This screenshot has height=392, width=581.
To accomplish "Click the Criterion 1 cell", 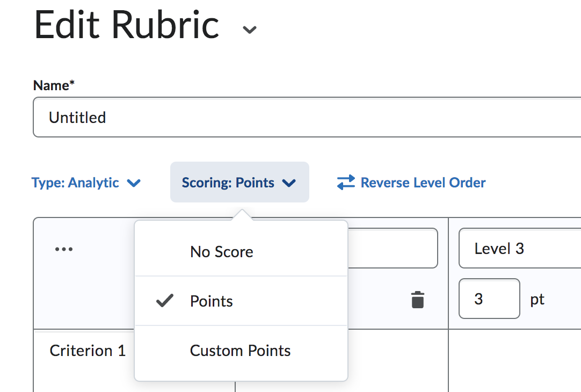I will pyautogui.click(x=88, y=351).
